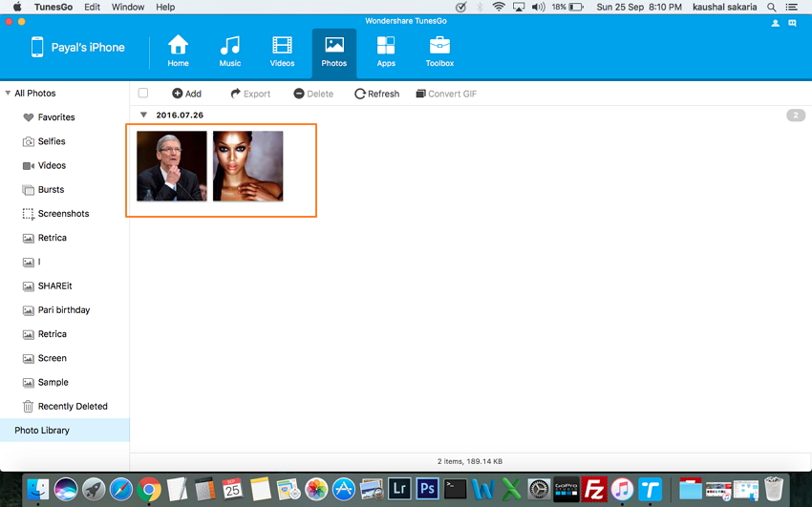Select the Pari birthday album

(x=63, y=310)
